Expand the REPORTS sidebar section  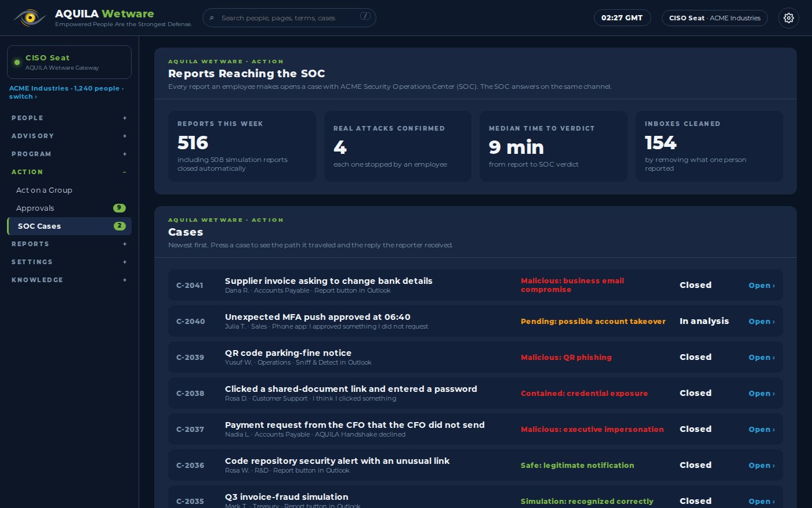[70, 244]
